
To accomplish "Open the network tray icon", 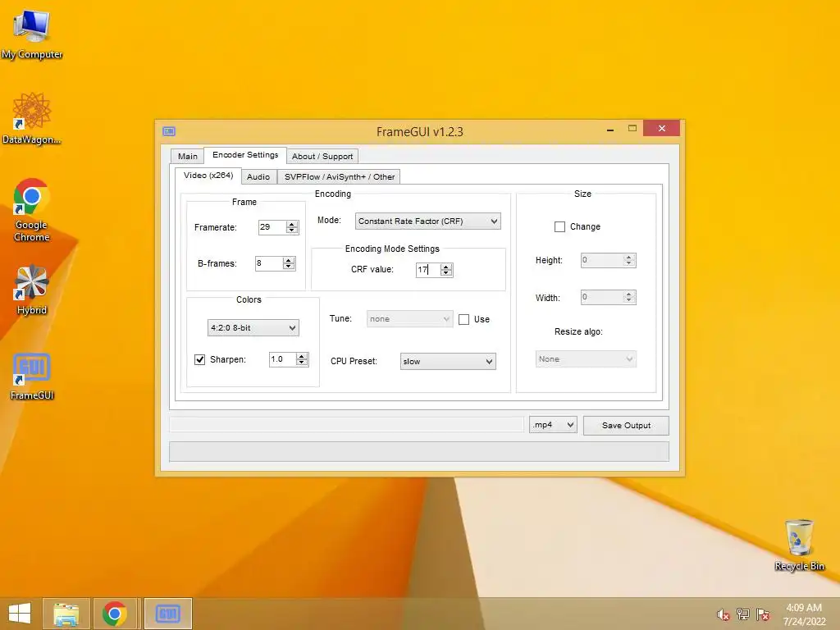I will click(743, 614).
